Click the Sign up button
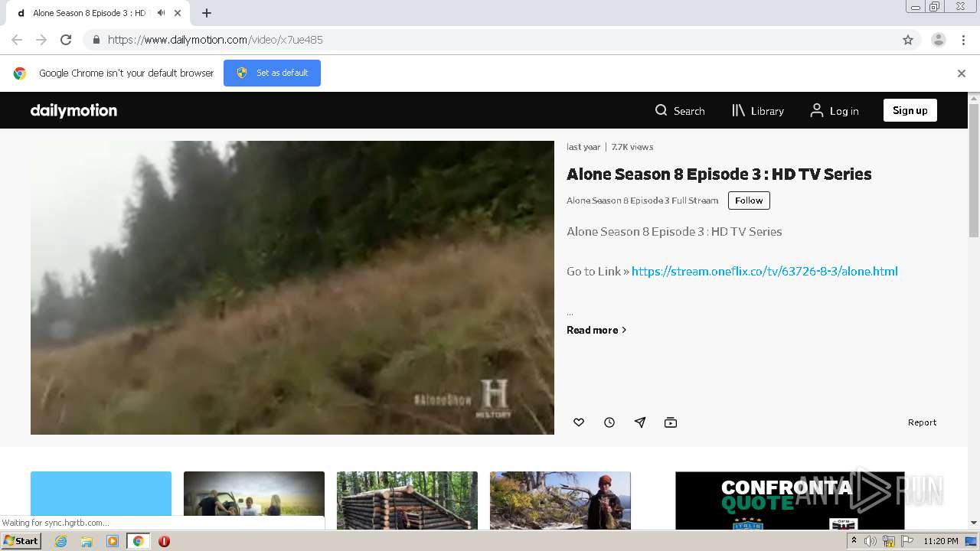This screenshot has height=551, width=980. tap(910, 110)
